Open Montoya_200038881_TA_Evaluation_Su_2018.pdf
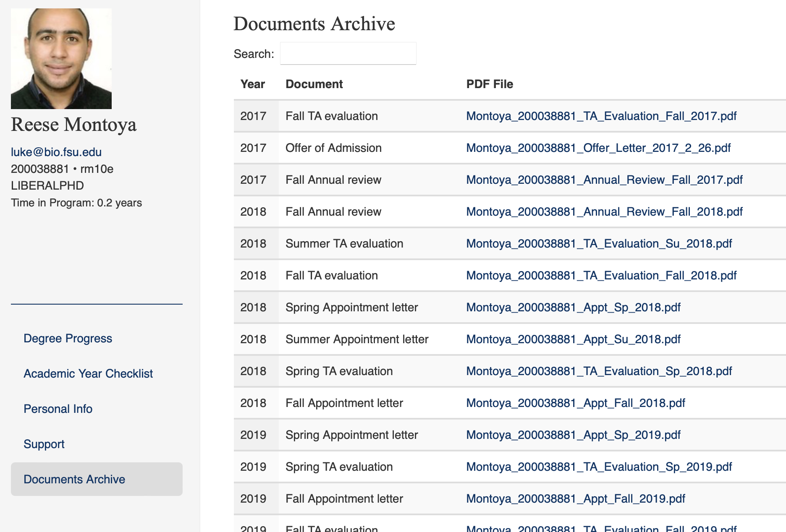 tap(599, 243)
